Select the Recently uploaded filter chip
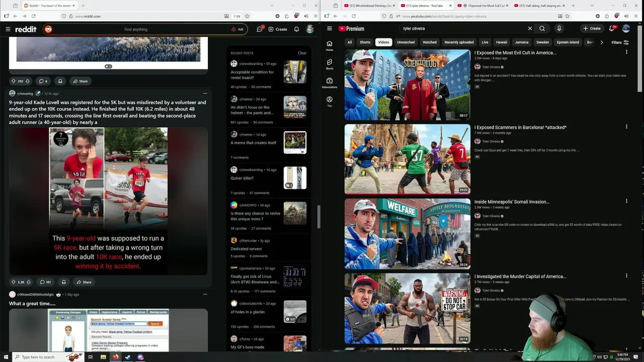Screen dimensions: 644x362 pyautogui.click(x=459, y=42)
